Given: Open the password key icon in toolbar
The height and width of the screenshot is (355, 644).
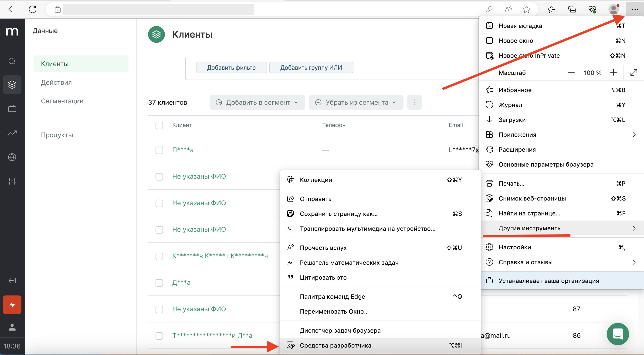Looking at the screenshot, I should 489,10.
